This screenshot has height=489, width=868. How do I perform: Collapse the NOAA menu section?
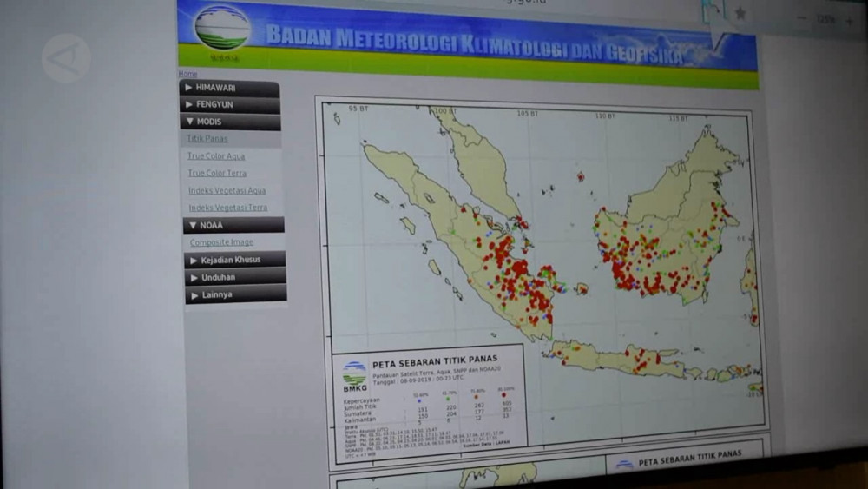233,225
